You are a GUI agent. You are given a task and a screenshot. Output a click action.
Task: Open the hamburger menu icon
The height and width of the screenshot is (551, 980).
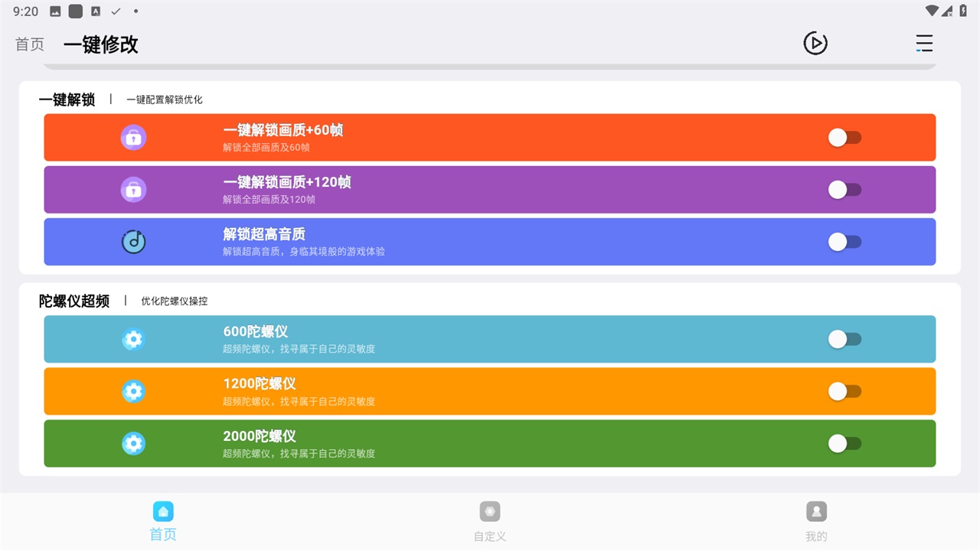924,44
